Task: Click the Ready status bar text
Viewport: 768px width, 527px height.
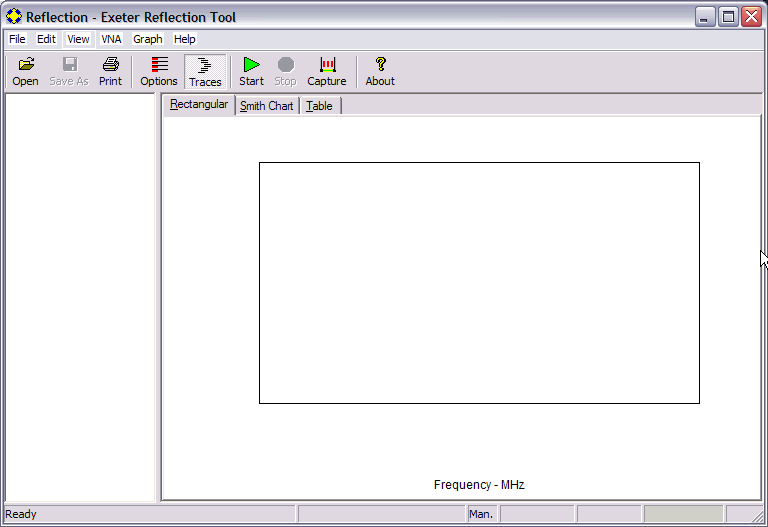Action: tap(21, 514)
